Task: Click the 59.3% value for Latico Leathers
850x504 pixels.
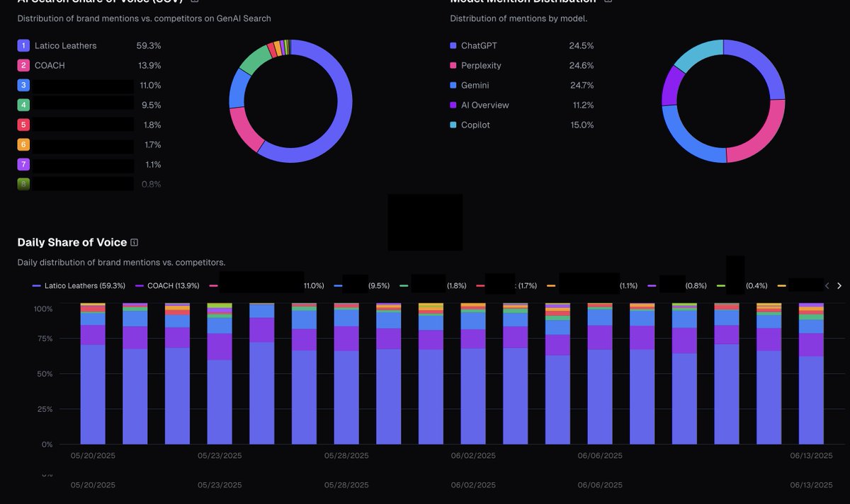Action: point(149,45)
